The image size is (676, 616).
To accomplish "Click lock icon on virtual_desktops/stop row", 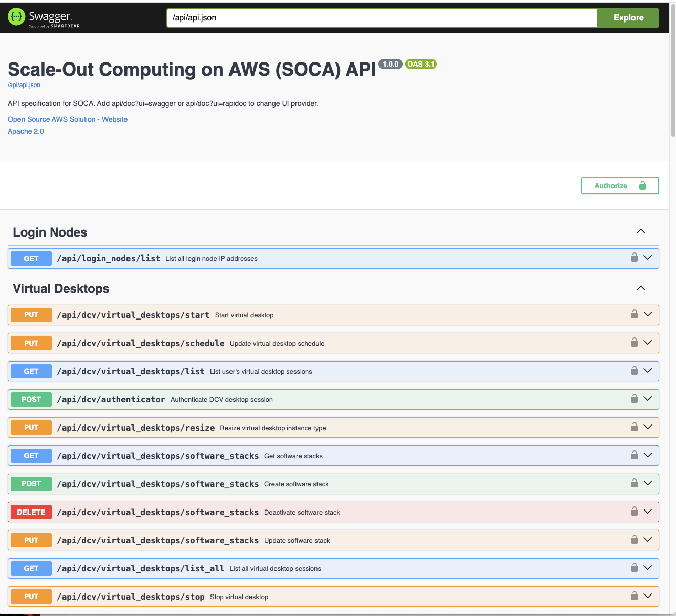I will (x=634, y=596).
